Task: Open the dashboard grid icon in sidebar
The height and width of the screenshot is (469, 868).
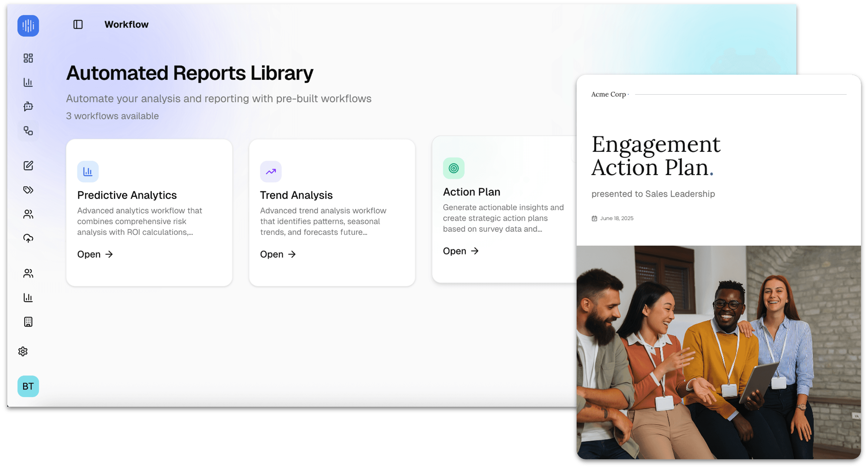Action: click(28, 58)
